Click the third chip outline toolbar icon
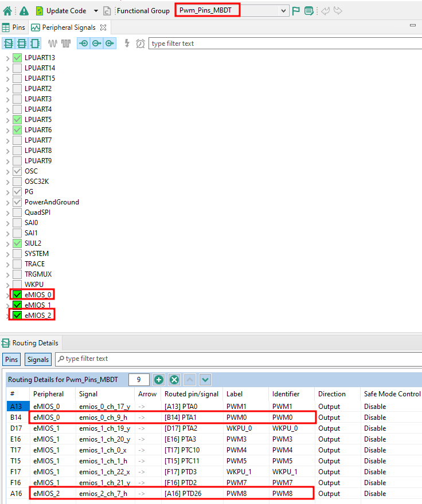Viewport: 422px width, 504px height. [35, 44]
